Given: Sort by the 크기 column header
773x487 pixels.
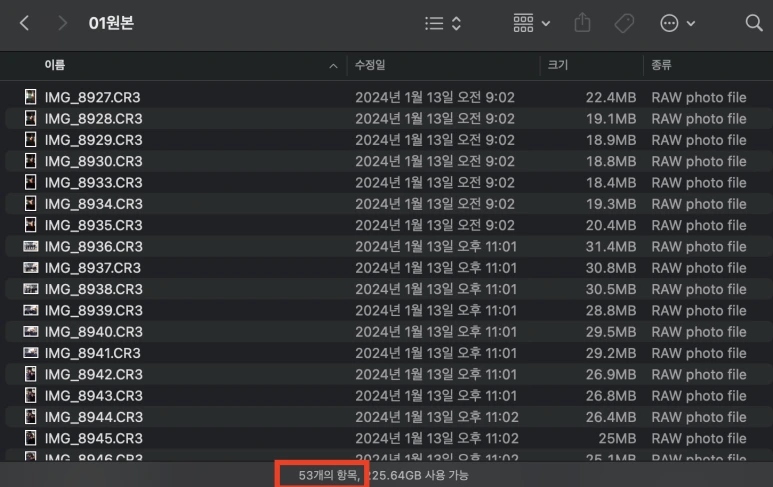Looking at the screenshot, I should tap(558, 65).
